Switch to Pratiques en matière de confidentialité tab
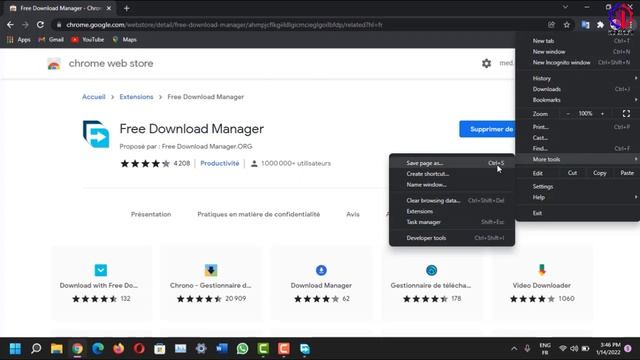This screenshot has width=640, height=360. [x=259, y=214]
